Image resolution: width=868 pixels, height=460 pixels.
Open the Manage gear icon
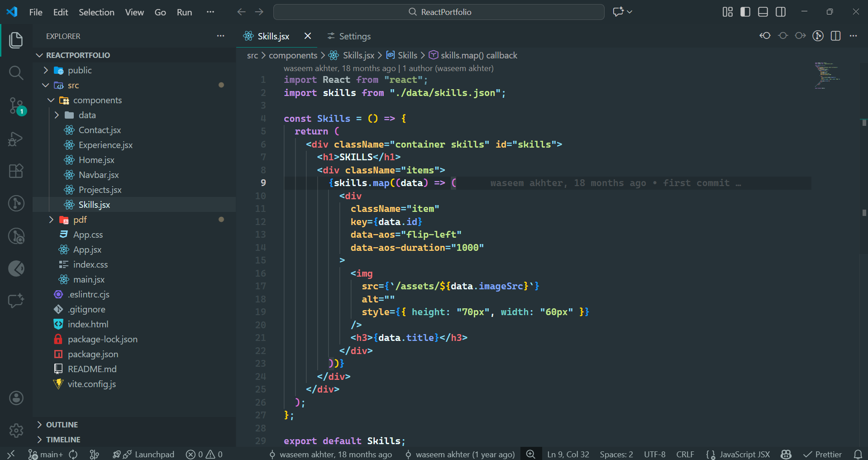16,430
